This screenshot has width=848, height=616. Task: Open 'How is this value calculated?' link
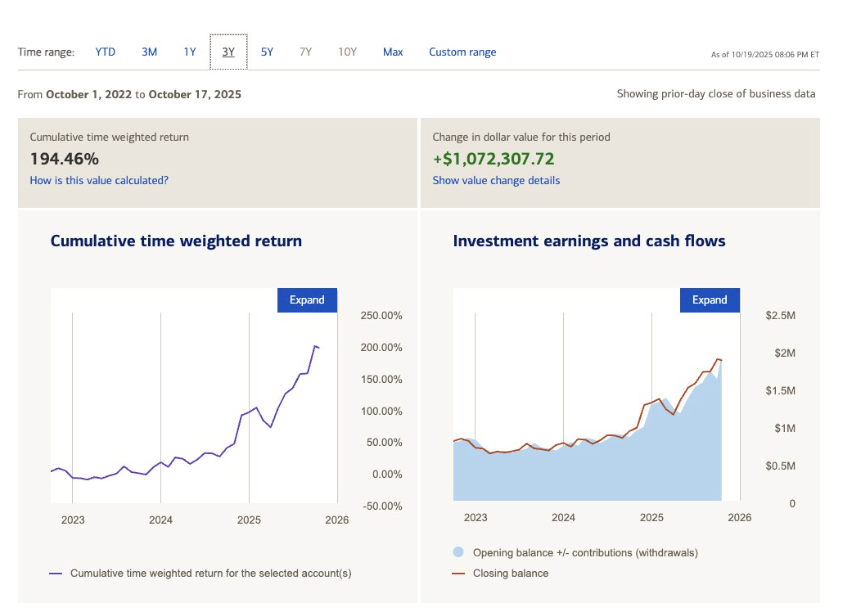(99, 180)
